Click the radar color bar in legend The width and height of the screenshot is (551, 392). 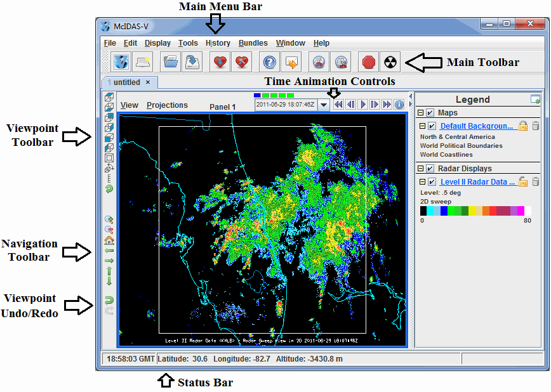coord(475,211)
